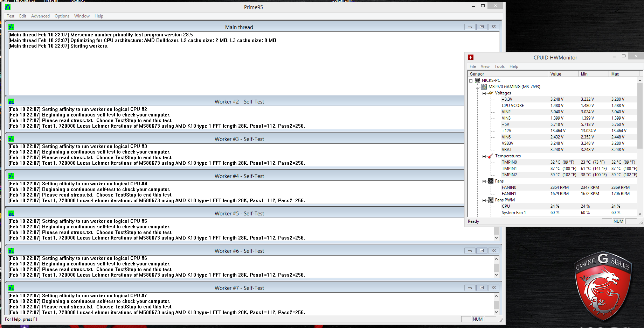Select the VIN6 voltage row
The image size is (644, 328).
(568, 137)
